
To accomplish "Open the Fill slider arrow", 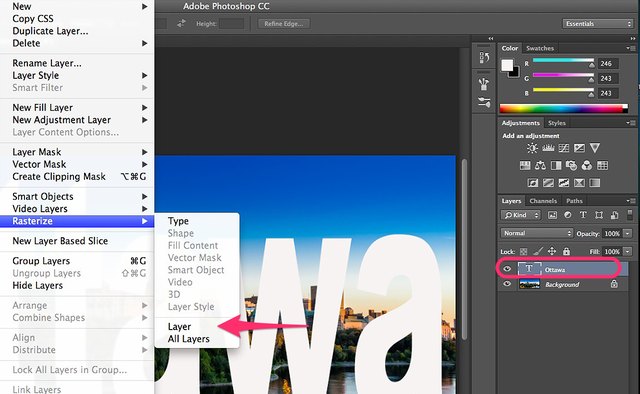I will (628, 252).
